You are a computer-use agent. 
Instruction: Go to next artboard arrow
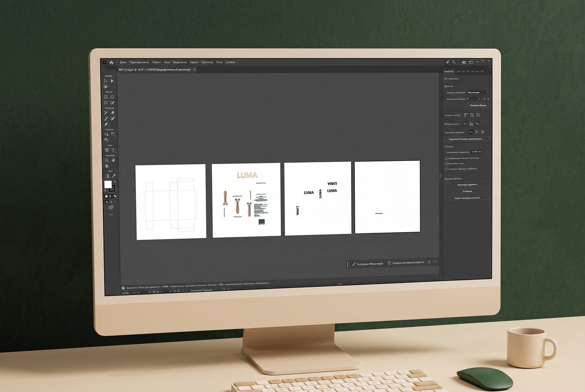click(175, 291)
